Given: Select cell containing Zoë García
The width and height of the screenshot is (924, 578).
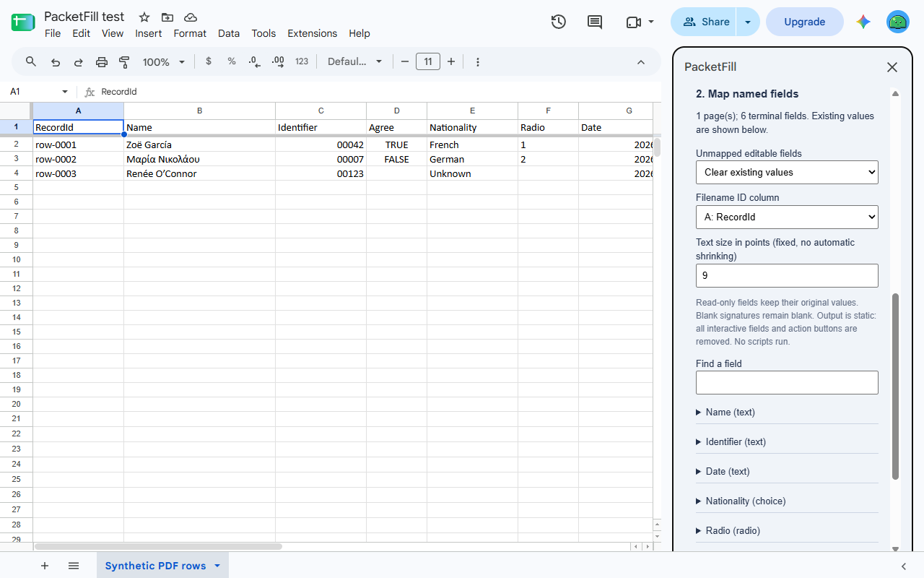Looking at the screenshot, I should pyautogui.click(x=199, y=144).
